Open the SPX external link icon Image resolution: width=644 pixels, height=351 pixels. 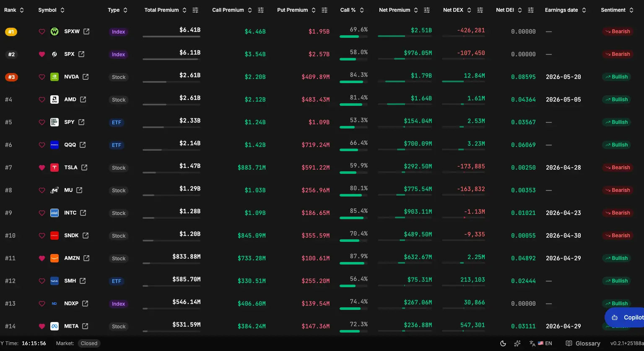tap(81, 54)
